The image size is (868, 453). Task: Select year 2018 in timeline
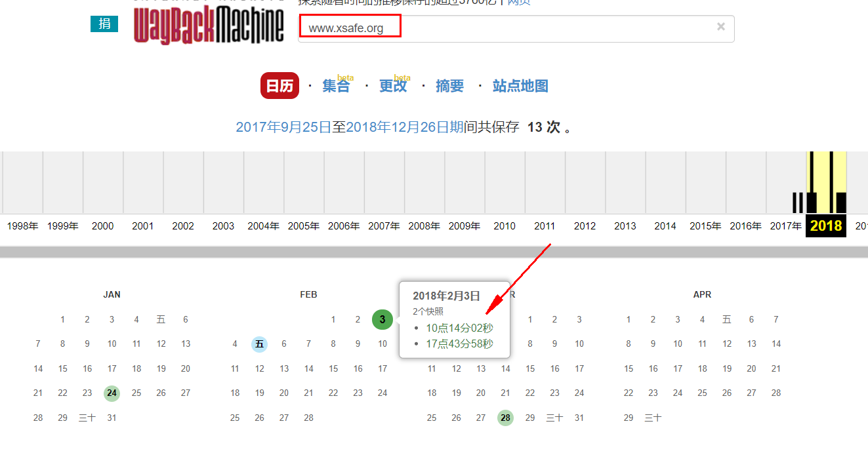pos(826,226)
